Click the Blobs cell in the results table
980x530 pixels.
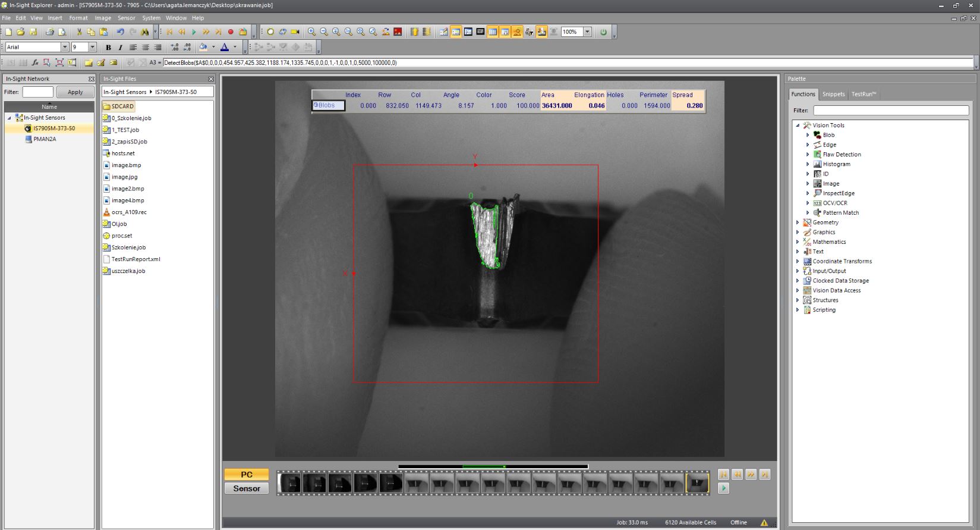click(329, 105)
